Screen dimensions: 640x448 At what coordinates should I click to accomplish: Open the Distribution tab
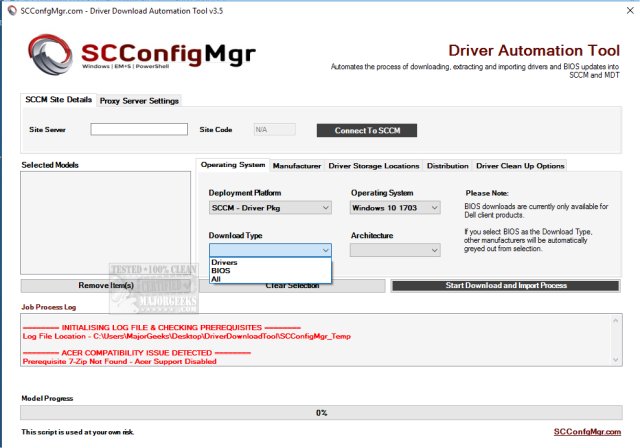click(448, 166)
